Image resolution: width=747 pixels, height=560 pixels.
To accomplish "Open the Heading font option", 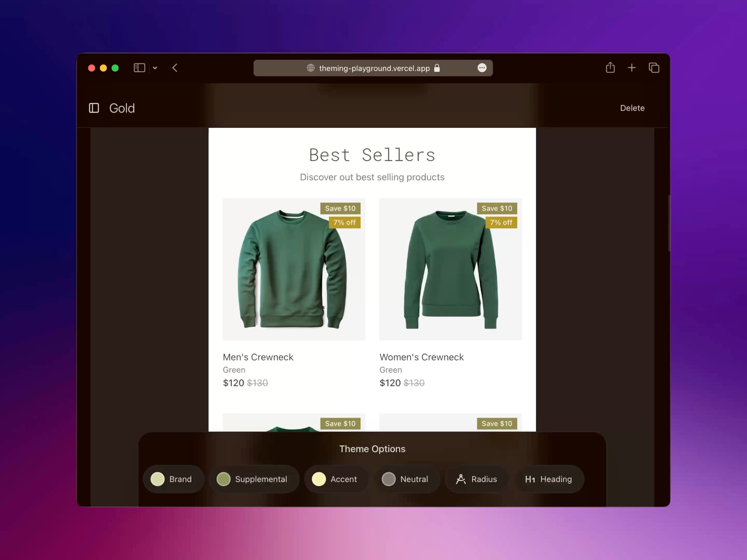I will [549, 479].
